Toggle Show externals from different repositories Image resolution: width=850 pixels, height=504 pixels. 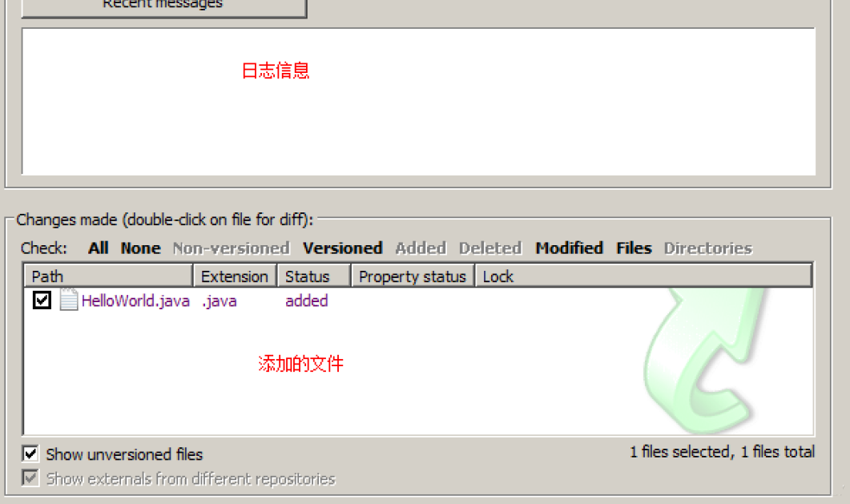pyautogui.click(x=30, y=478)
